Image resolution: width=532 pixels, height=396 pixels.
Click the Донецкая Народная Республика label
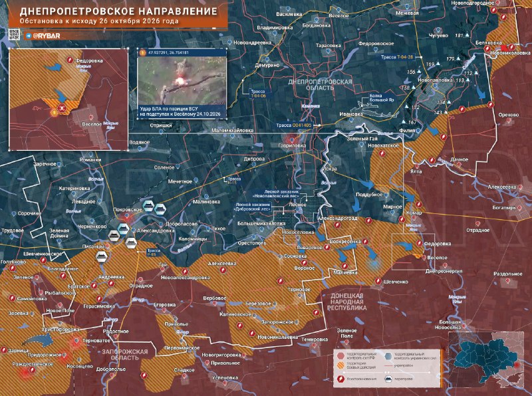click(x=346, y=302)
